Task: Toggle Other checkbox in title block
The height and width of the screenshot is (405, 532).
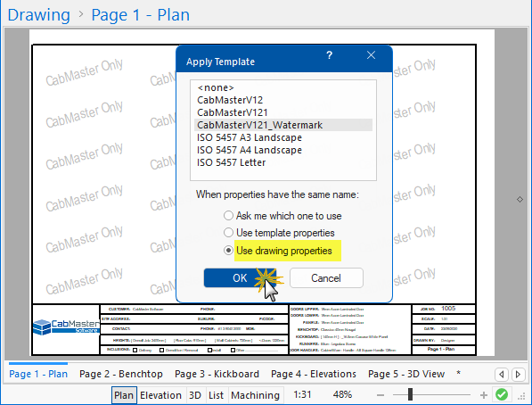Action: (233, 350)
